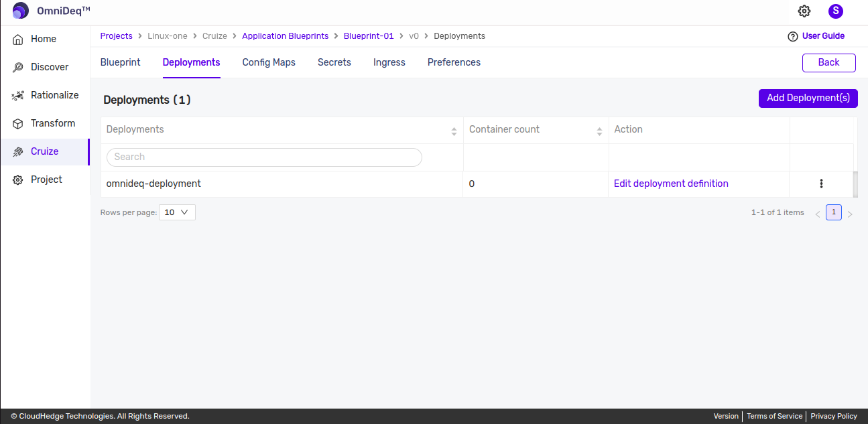Click the Project gear icon in the sidebar
Image resolution: width=868 pixels, height=424 pixels.
click(18, 180)
